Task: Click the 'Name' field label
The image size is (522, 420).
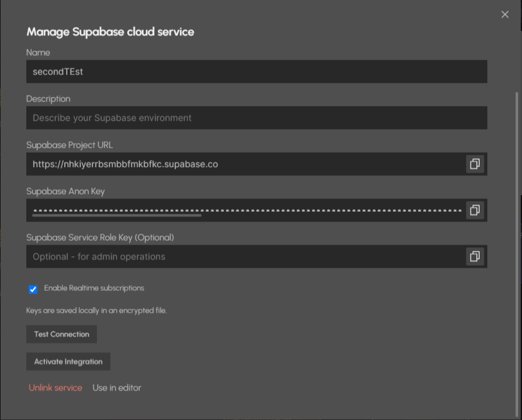Action: pos(39,53)
